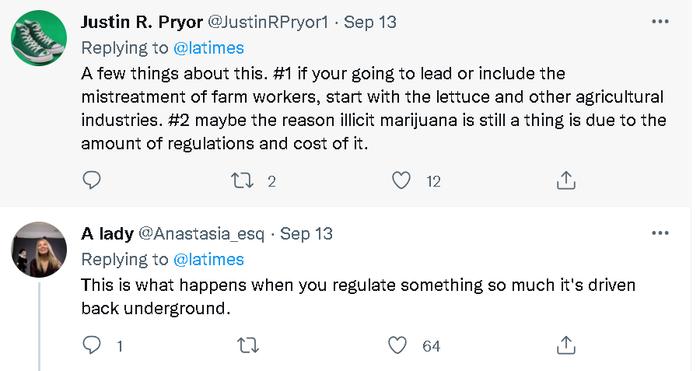
Task: Open more options on A lady's tweet
Action: coord(660,233)
